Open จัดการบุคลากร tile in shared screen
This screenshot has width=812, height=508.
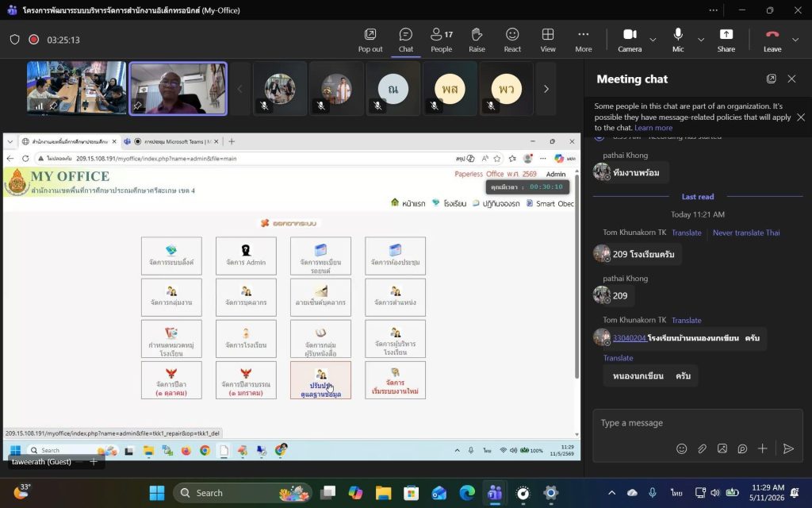point(246,298)
